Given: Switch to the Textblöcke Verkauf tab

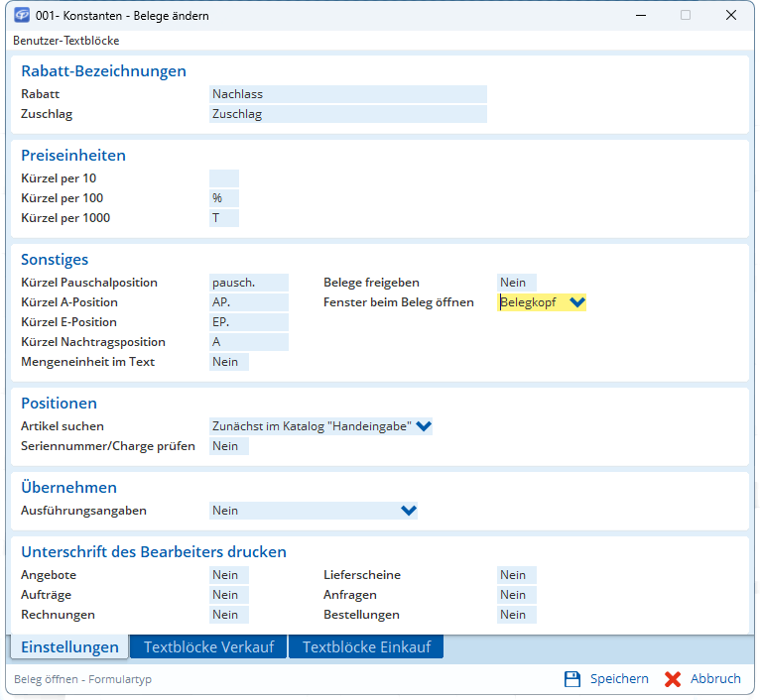Looking at the screenshot, I should coord(208,647).
